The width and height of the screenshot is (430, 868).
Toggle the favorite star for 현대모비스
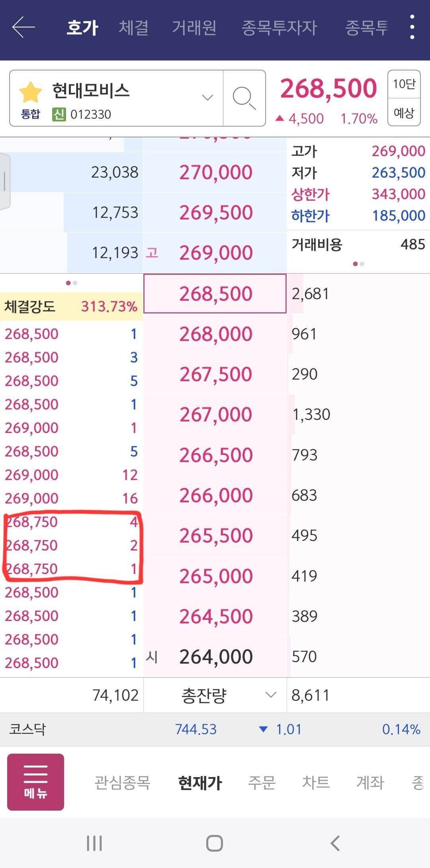tap(30, 92)
